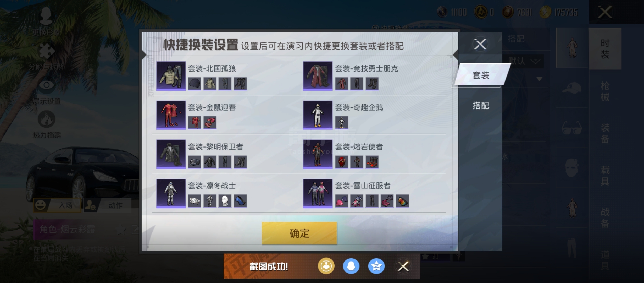Click the rainbow ski goggles icon
Viewport: 644px width, 283px height.
coord(402,201)
